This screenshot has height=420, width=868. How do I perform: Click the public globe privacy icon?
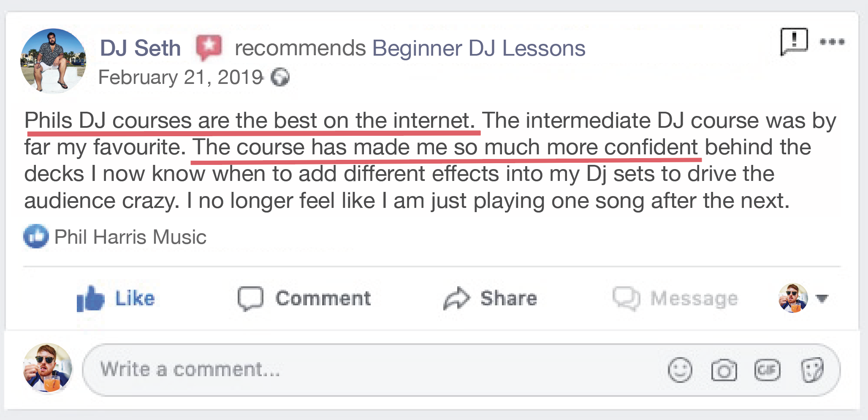pyautogui.click(x=280, y=77)
